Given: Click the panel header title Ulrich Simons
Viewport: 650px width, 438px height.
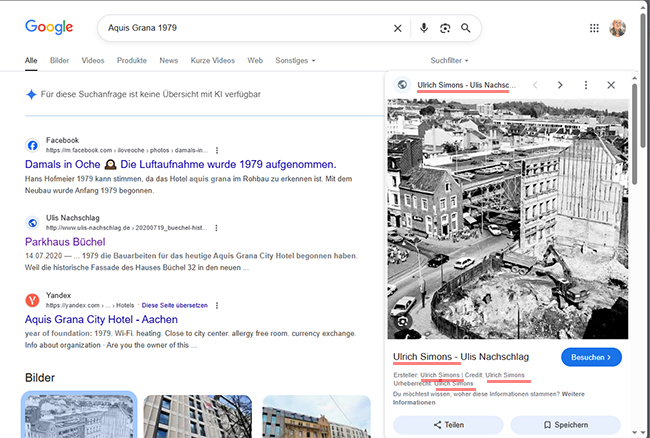Looking at the screenshot, I should 466,85.
